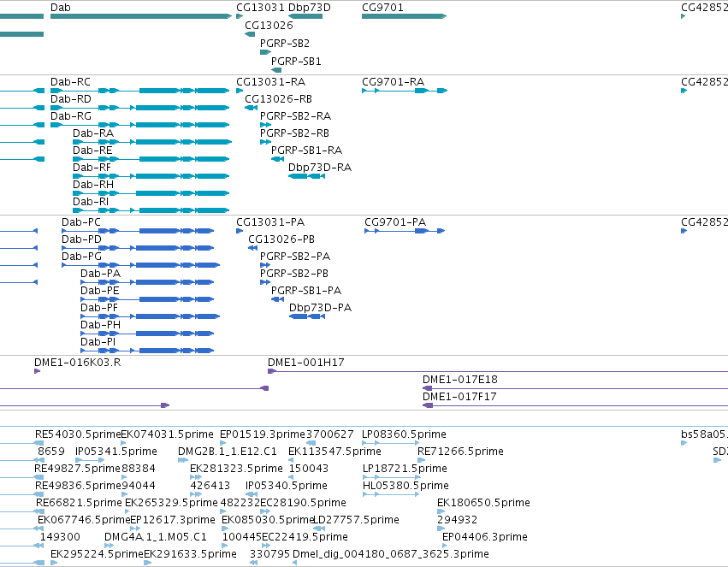The height and width of the screenshot is (567, 728).
Task: Select the PGRP-SB1-RA transcript label
Action: pyautogui.click(x=306, y=151)
